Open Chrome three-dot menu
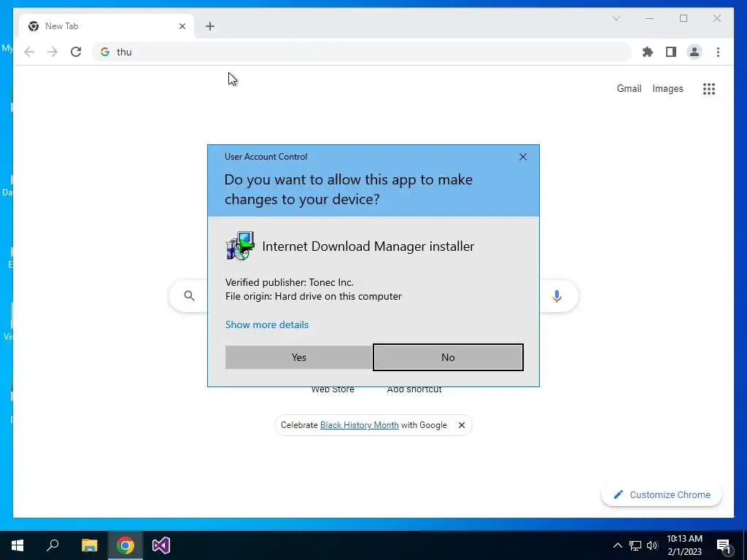 point(718,52)
